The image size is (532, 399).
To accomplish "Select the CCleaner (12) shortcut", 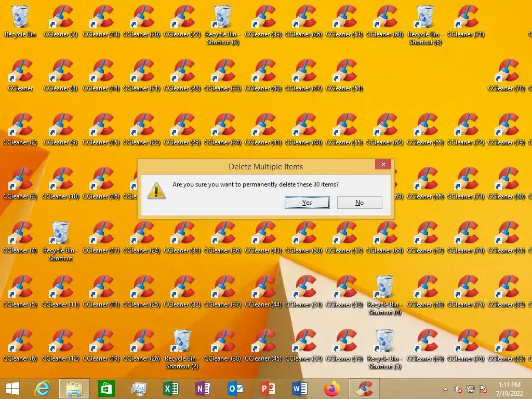I will [61, 345].
